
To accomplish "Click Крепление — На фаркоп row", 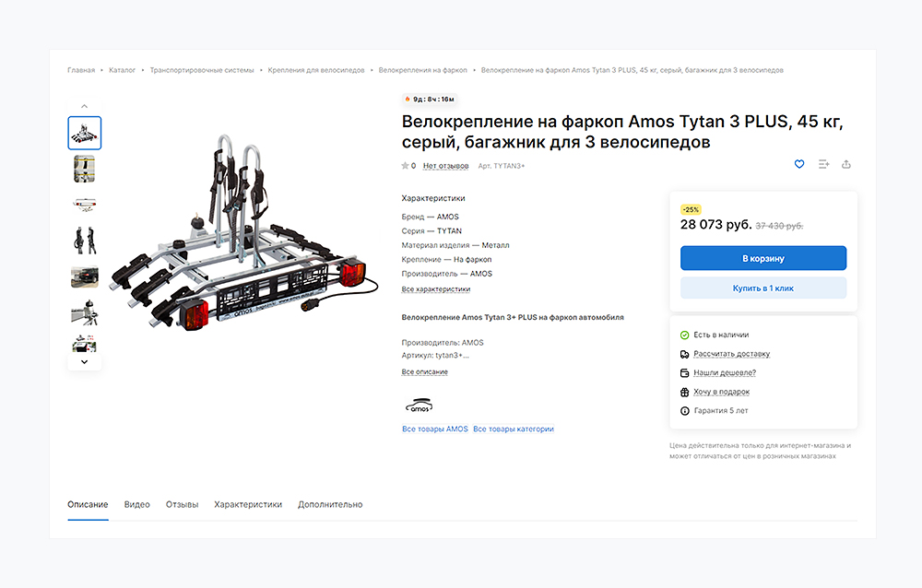I will [x=446, y=259].
